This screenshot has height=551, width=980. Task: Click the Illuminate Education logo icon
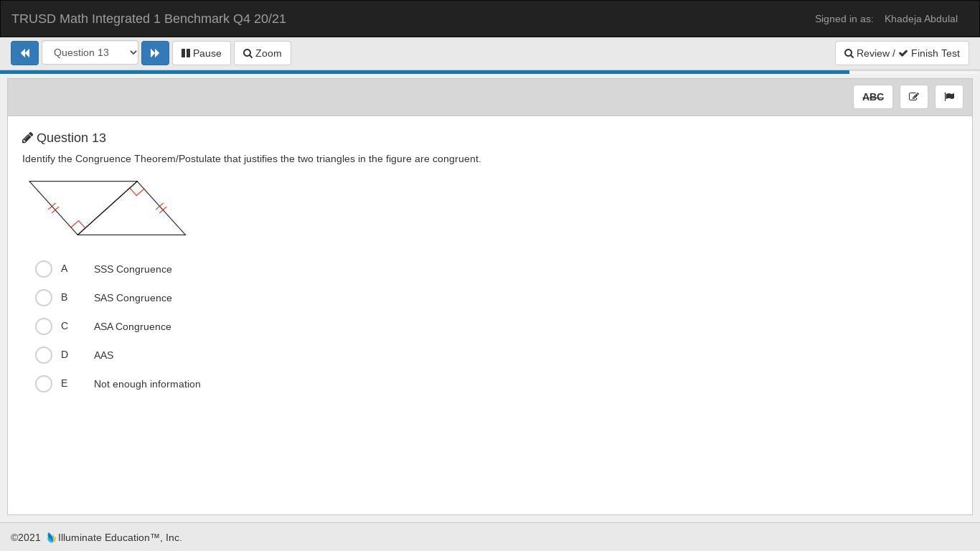(51, 537)
